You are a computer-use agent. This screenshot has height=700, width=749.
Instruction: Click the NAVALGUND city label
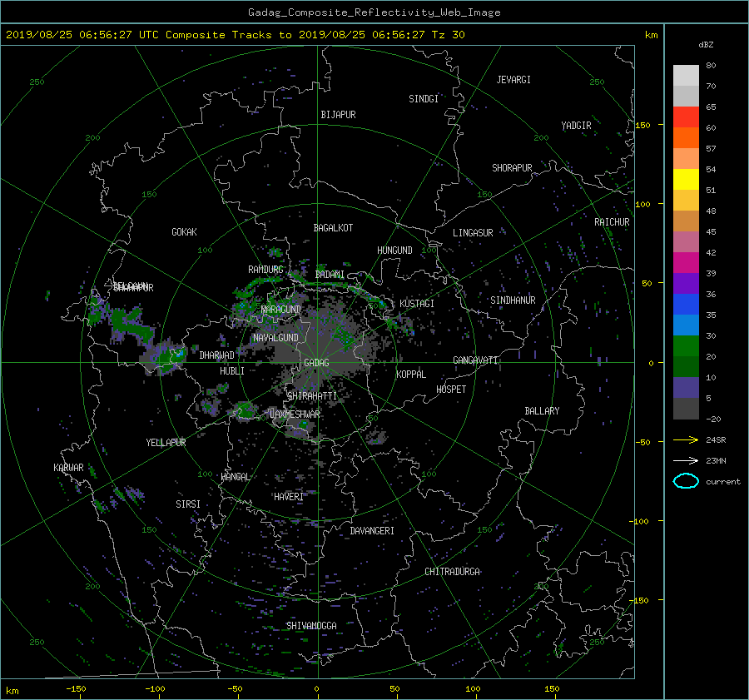pos(275,338)
